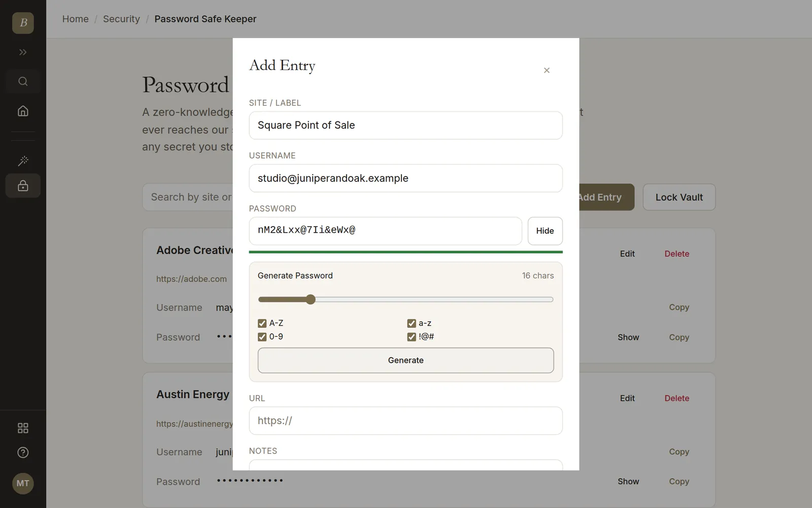Viewport: 812px width, 508px height.
Task: Open the Austin Energy URL link
Action: pos(194,424)
